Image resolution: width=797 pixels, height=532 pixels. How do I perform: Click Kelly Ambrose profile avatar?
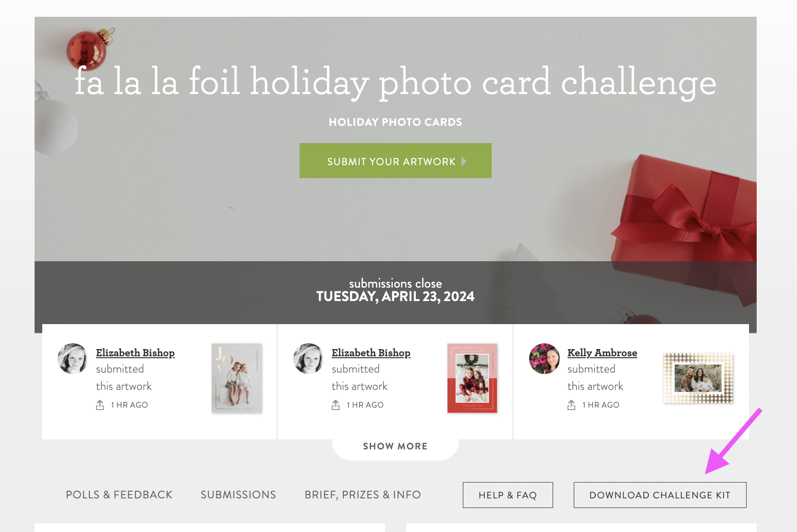544,359
